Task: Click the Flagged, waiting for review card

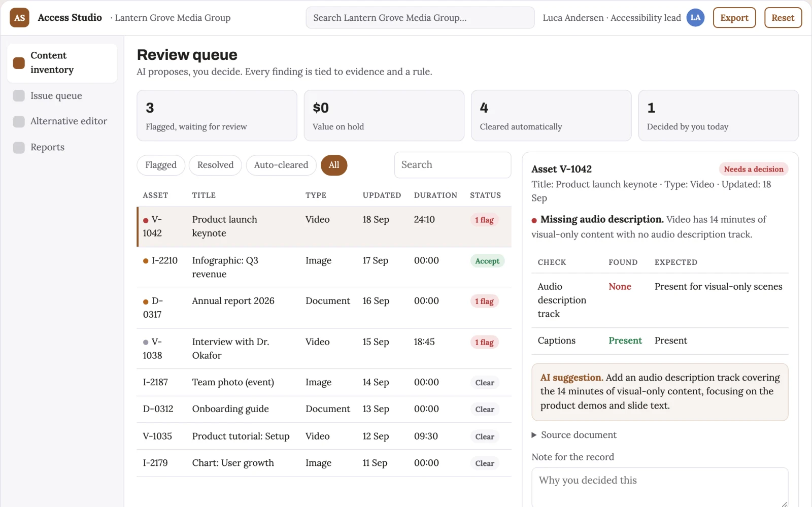Action: point(217,116)
